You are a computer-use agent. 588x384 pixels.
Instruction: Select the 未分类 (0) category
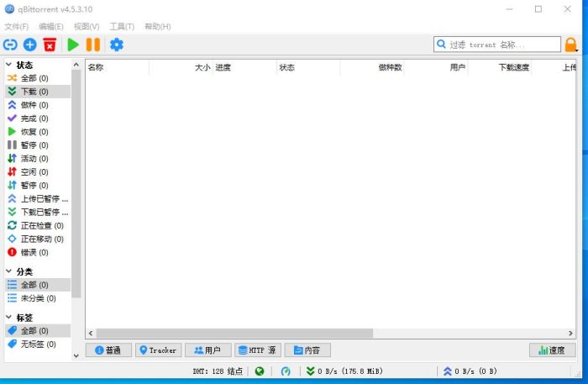(x=38, y=298)
